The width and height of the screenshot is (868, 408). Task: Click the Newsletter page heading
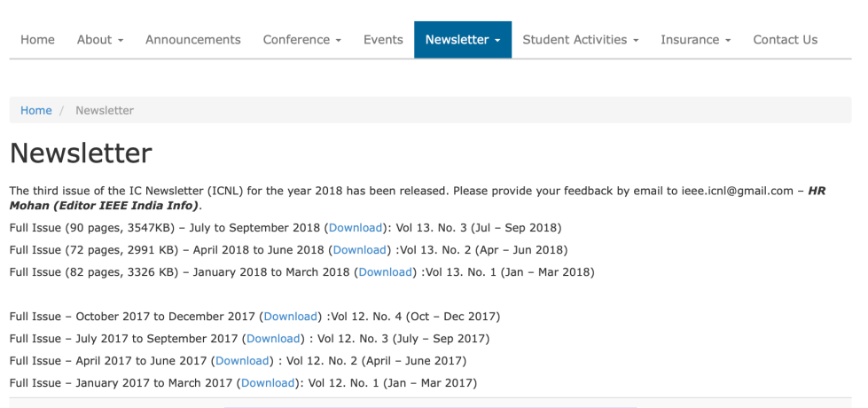coord(81,153)
